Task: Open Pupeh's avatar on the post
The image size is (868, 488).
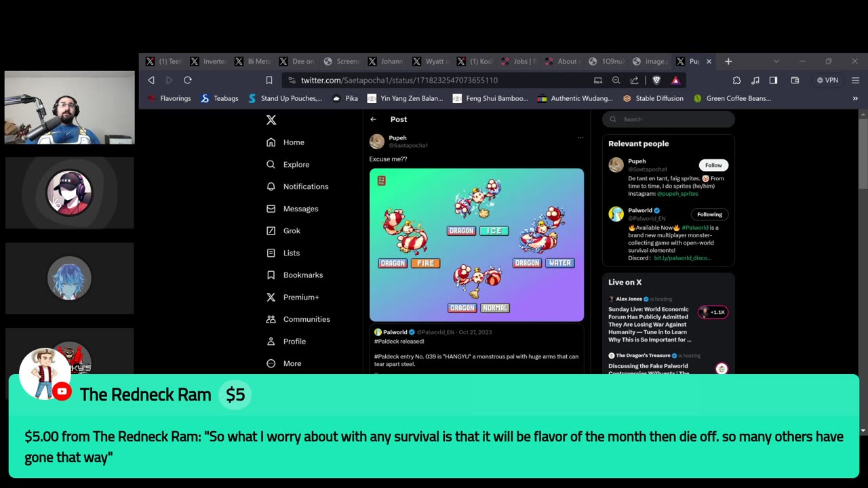Action: tap(377, 141)
